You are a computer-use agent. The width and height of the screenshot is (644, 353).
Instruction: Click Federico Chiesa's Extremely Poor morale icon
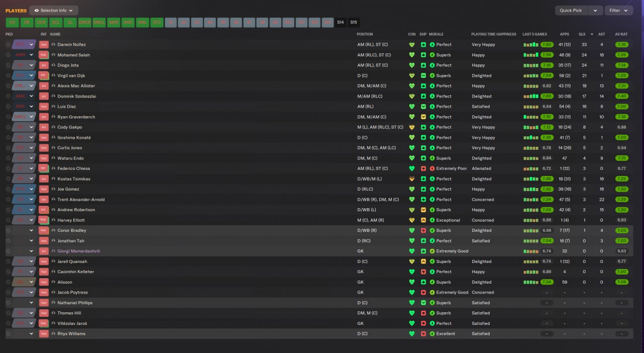tap(432, 168)
